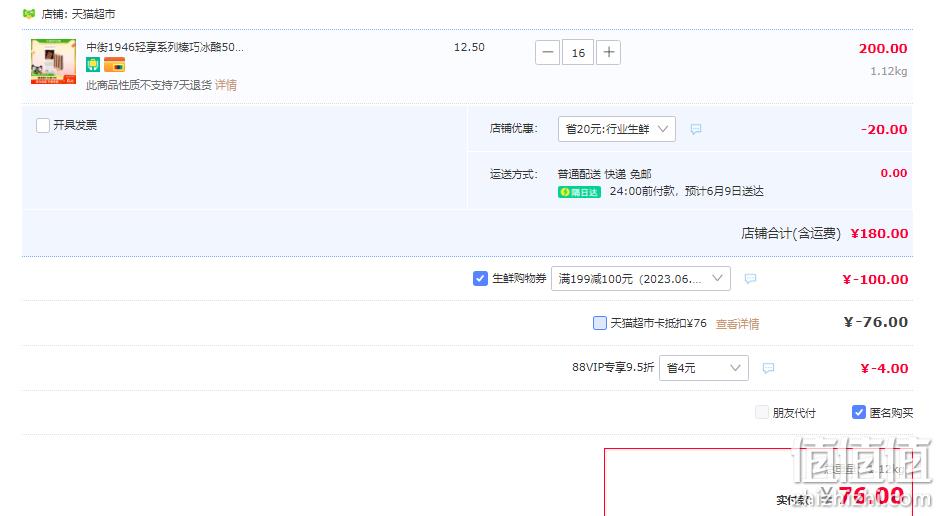Uncheck the 生鲜购物券 checkbox
The image size is (941, 516).
[x=480, y=278]
